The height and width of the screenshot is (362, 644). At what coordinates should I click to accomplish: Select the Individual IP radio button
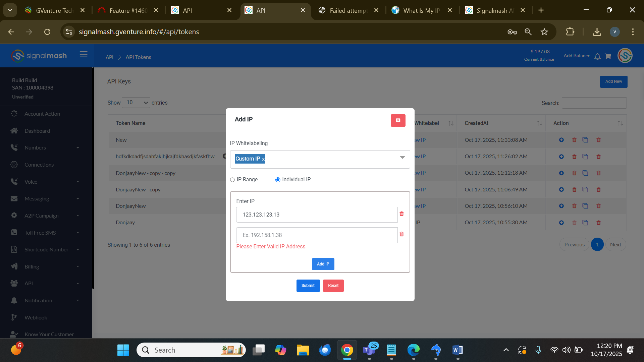click(x=278, y=180)
